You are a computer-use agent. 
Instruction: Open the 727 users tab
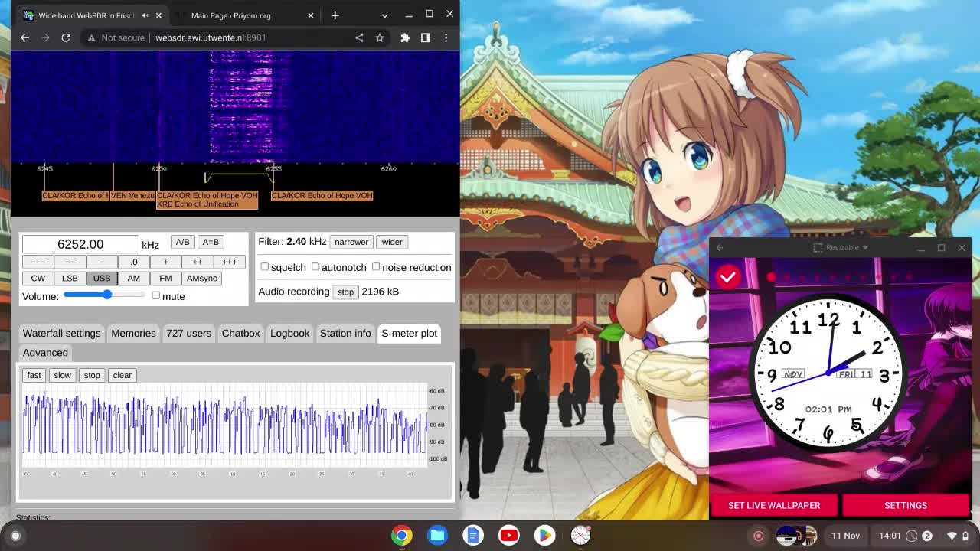188,333
